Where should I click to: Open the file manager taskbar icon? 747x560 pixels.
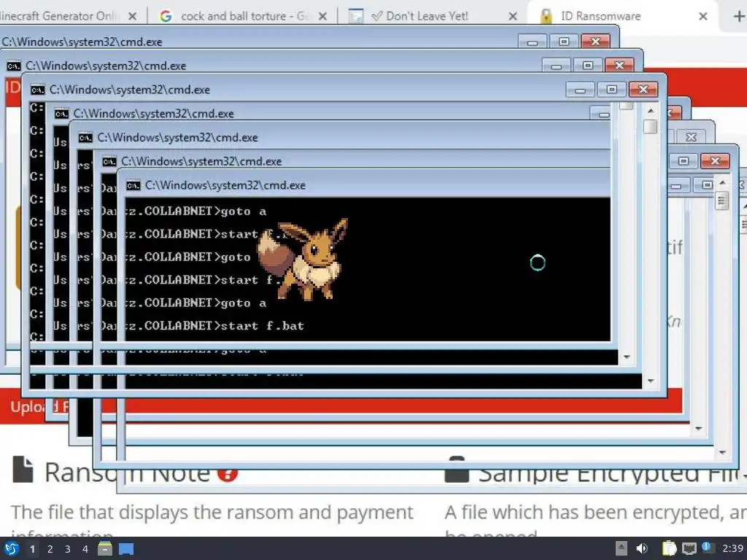(x=105, y=549)
